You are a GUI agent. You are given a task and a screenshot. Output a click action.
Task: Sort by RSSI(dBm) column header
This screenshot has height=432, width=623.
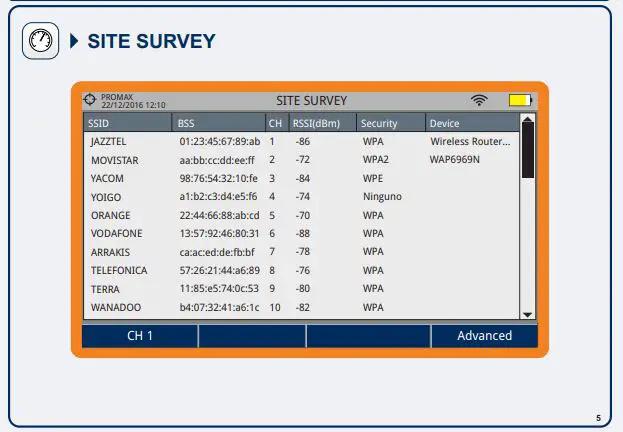click(322, 123)
